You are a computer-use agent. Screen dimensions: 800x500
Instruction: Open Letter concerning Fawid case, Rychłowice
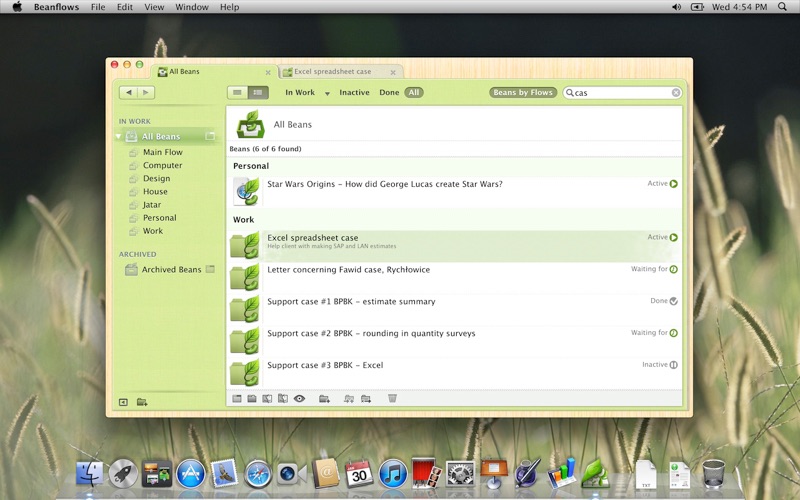pos(454,278)
